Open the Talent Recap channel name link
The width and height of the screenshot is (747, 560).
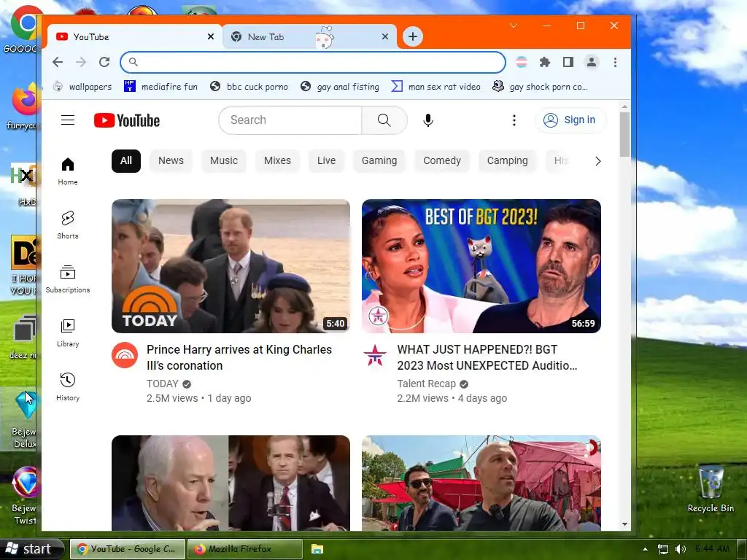tap(426, 384)
